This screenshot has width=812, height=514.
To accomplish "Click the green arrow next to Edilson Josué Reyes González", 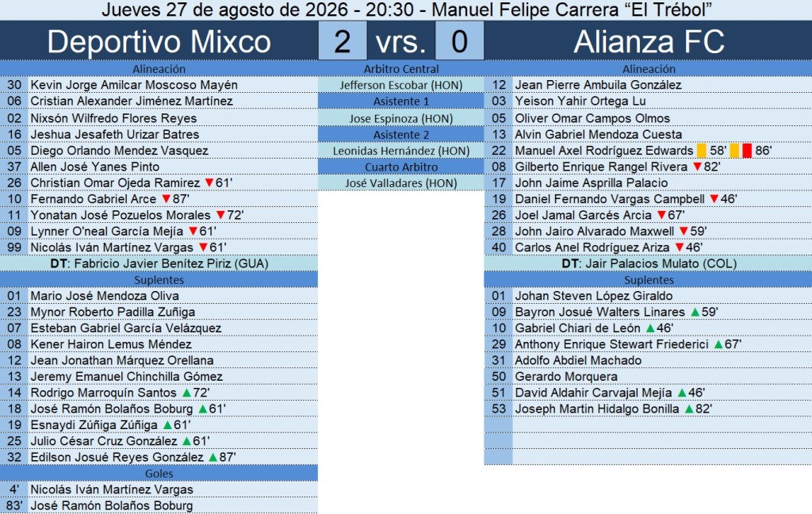I will pyautogui.click(x=213, y=458).
